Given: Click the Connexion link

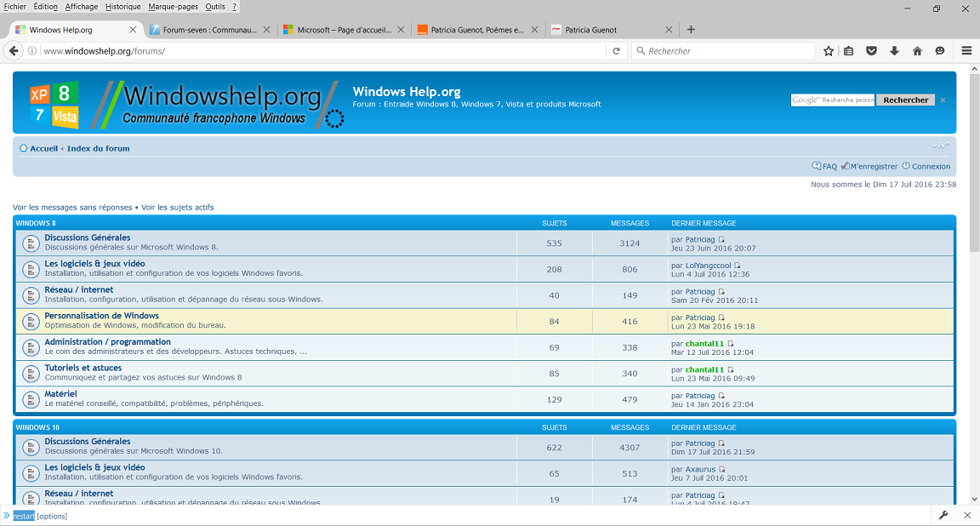Looking at the screenshot, I should 931,167.
